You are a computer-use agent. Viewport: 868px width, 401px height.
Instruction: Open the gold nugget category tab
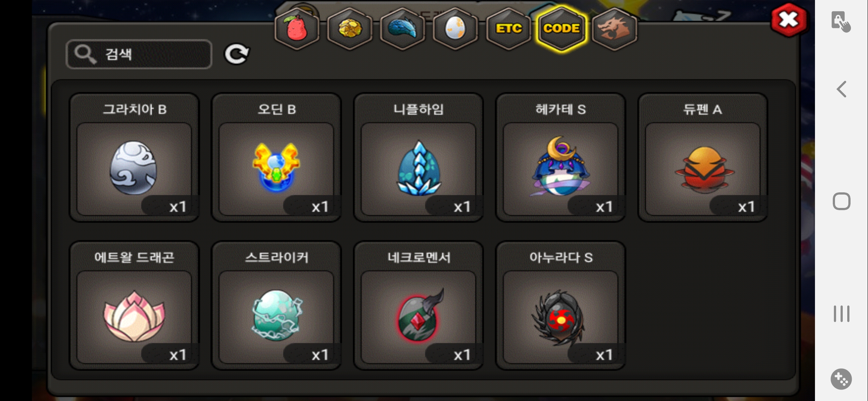pyautogui.click(x=350, y=29)
